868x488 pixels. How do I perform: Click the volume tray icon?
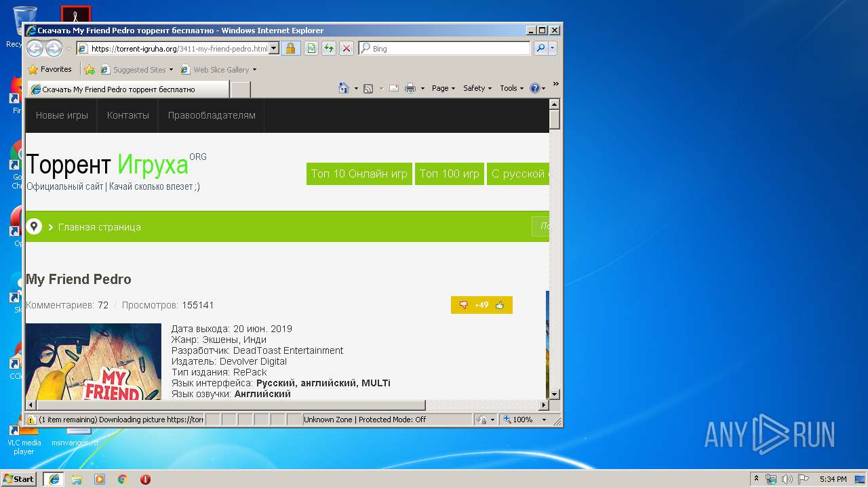click(x=787, y=479)
